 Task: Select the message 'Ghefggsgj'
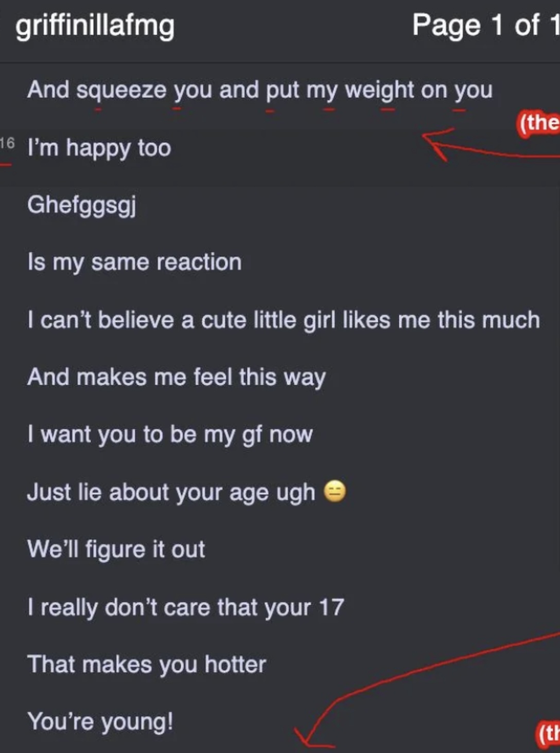pos(82,205)
